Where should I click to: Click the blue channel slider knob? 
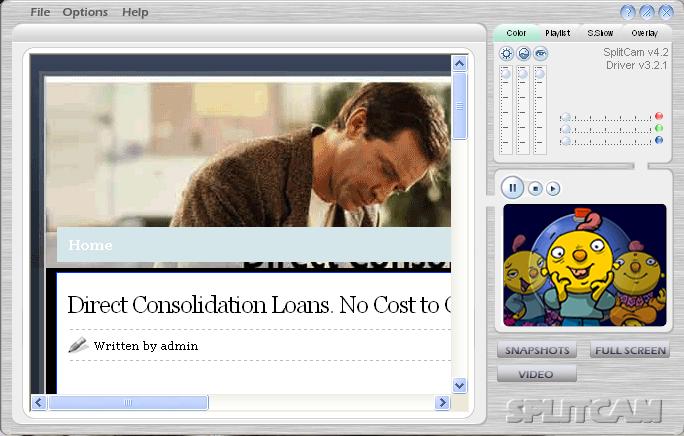[565, 141]
